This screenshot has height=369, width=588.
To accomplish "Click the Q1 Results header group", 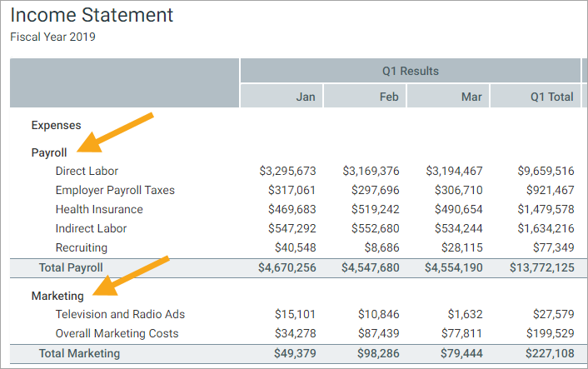I will (410, 71).
